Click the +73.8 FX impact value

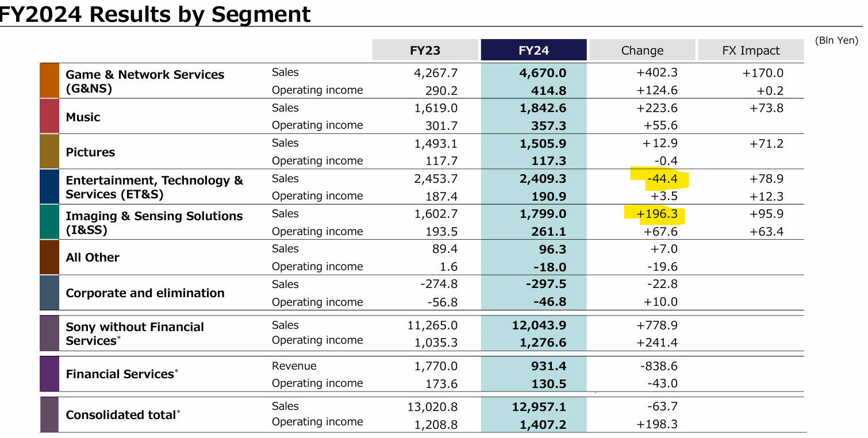[766, 108]
